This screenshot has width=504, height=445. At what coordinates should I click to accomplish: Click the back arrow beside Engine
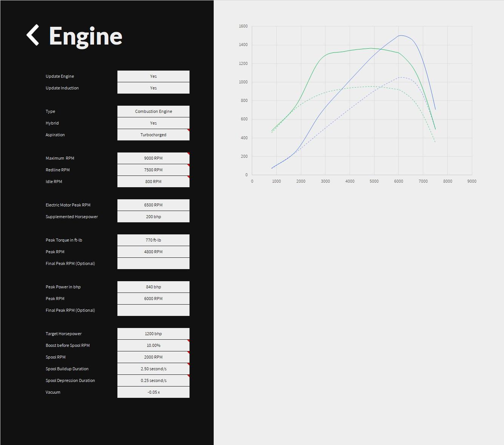point(33,35)
